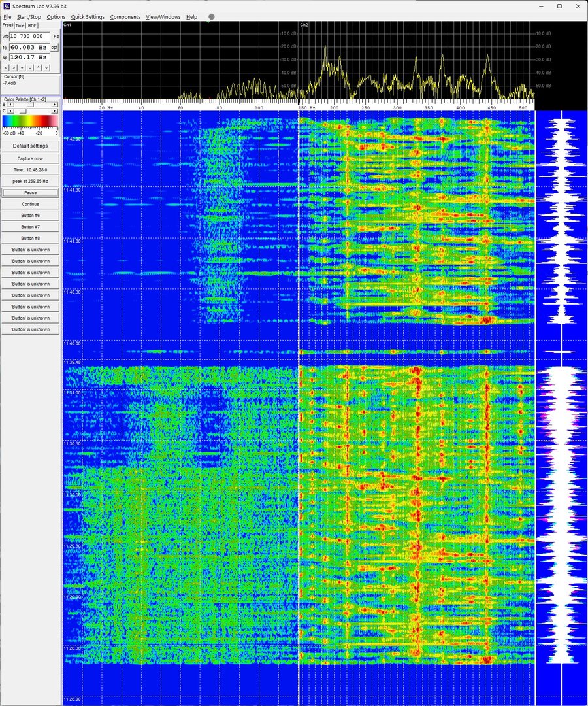Click the 'v' down arrow frequency button

point(46,67)
